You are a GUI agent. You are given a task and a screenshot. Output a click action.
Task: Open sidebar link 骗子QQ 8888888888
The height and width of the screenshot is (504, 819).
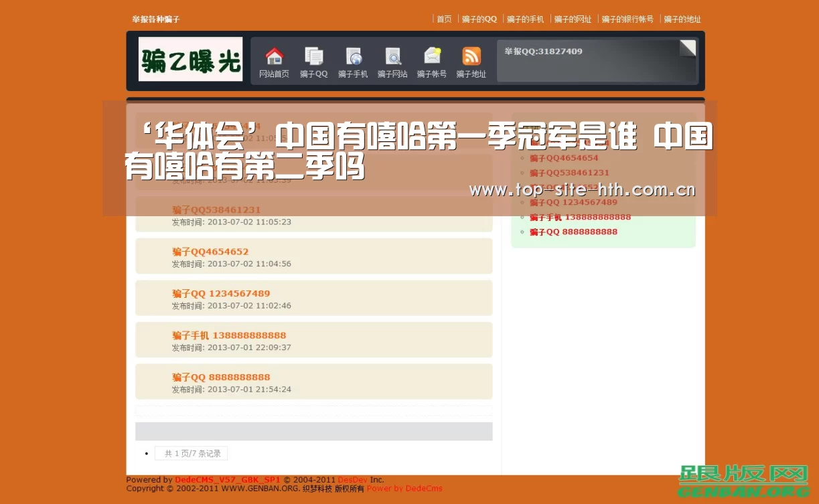(573, 232)
